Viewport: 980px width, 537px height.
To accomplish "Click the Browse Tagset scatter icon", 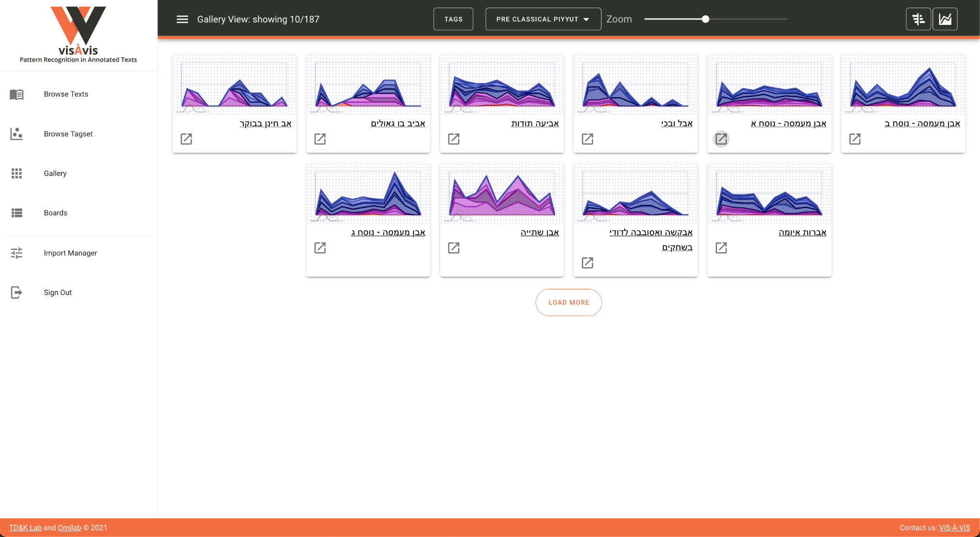I will click(17, 134).
